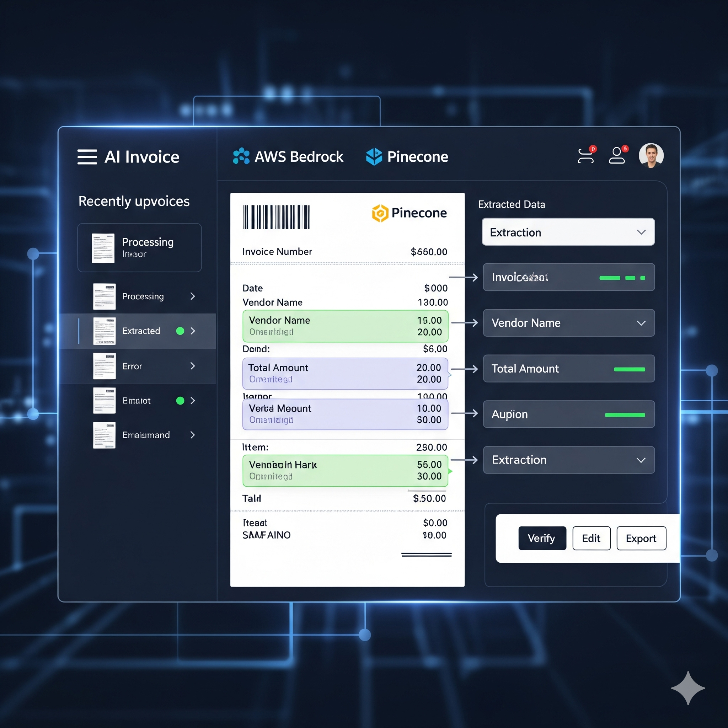This screenshot has width=728, height=728.
Task: Click the barcode at the top of the invoice
Action: coord(276,217)
